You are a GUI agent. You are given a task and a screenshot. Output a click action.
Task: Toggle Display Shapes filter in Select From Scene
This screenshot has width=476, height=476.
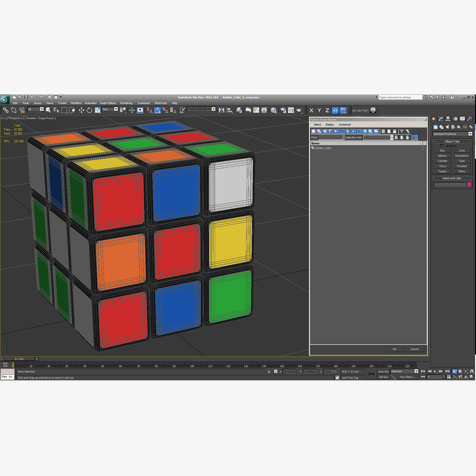point(319,131)
